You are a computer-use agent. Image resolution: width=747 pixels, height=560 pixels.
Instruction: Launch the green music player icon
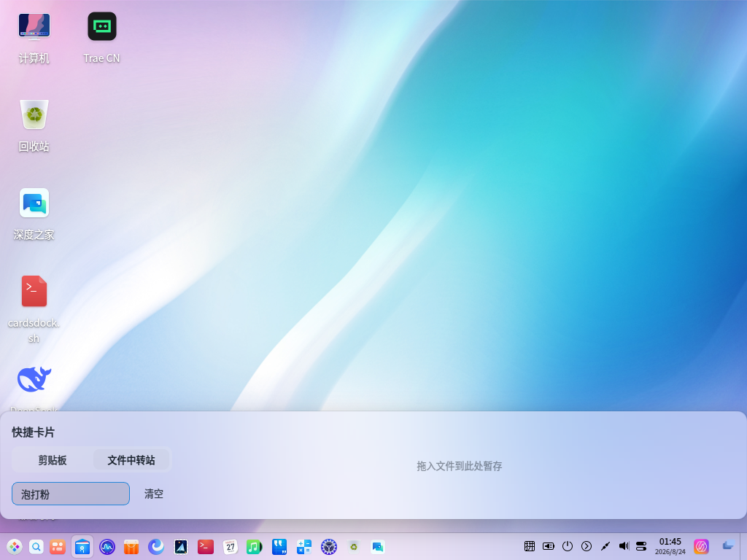click(x=255, y=547)
